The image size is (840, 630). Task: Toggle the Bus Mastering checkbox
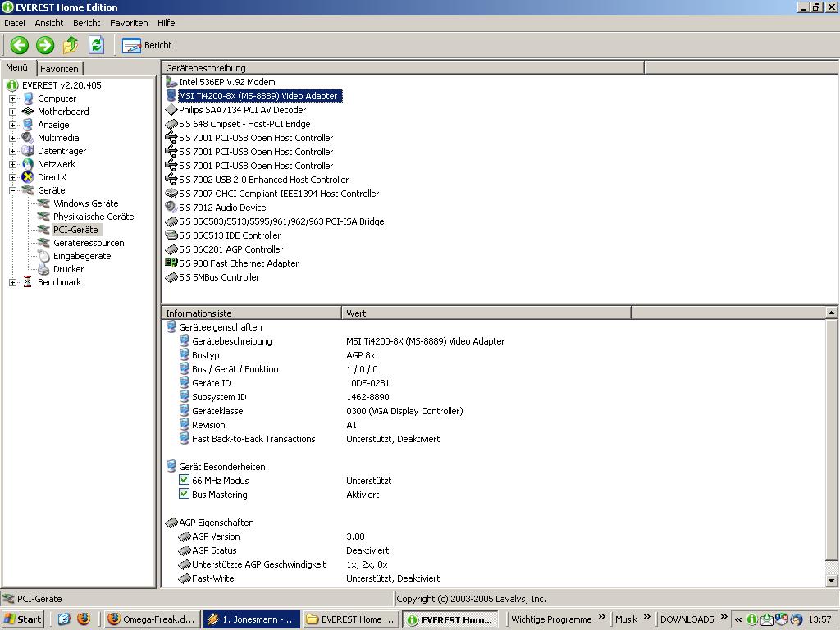point(185,495)
